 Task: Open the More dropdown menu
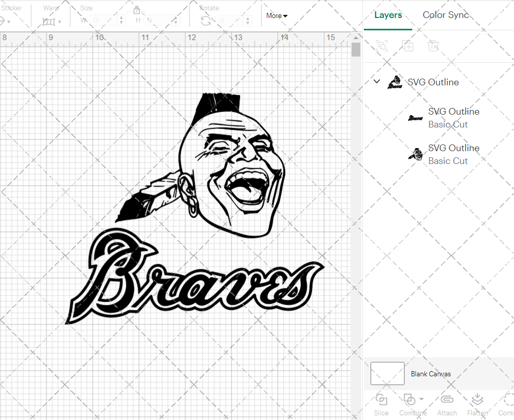click(277, 16)
